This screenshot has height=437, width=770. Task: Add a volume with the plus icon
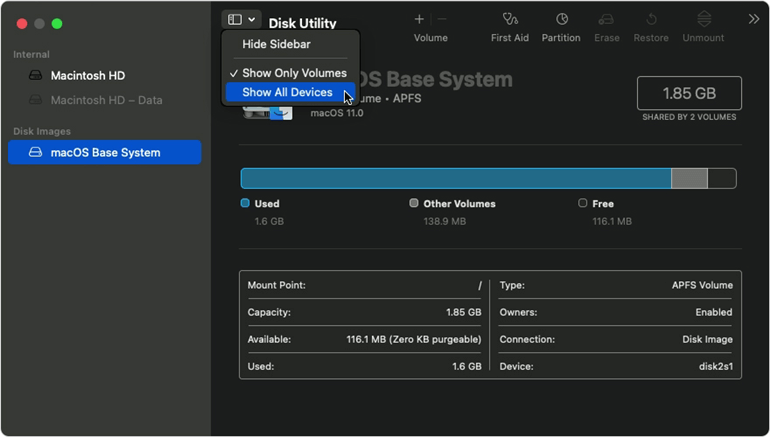pyautogui.click(x=419, y=19)
